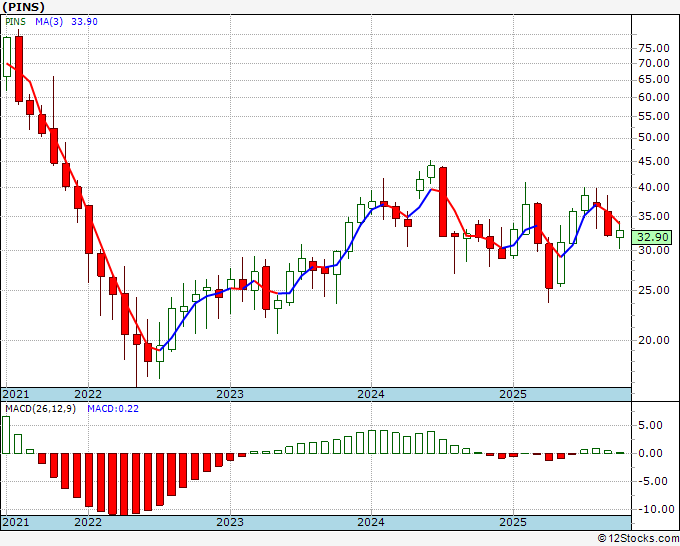
Task: Click 2023 on the price chart timeline
Action: tap(230, 394)
